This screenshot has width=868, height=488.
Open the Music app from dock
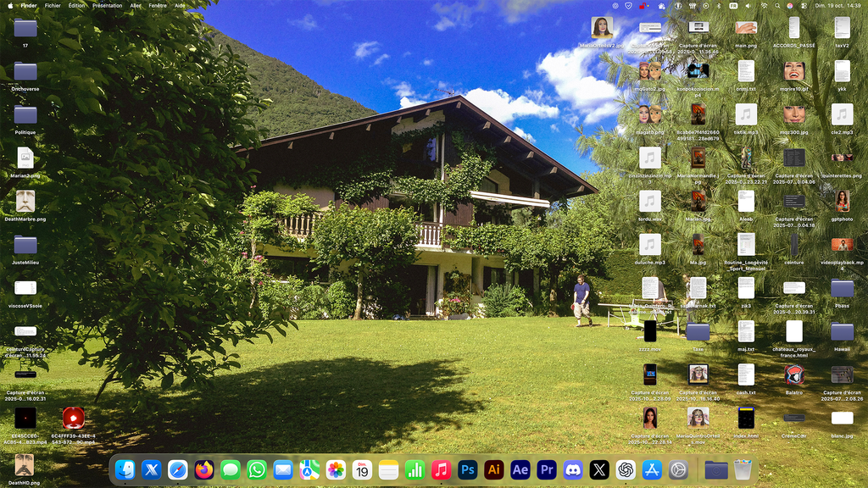441,469
